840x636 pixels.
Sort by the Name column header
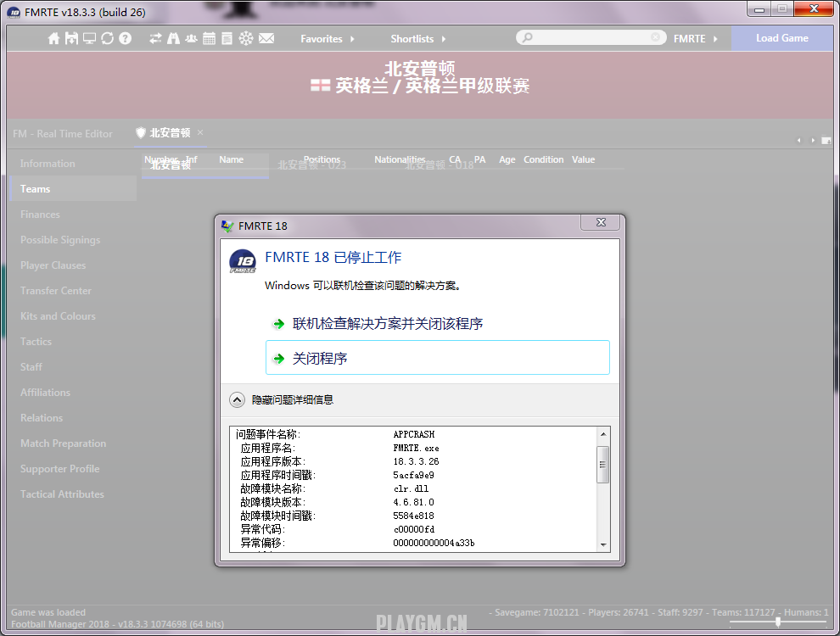tap(231, 159)
